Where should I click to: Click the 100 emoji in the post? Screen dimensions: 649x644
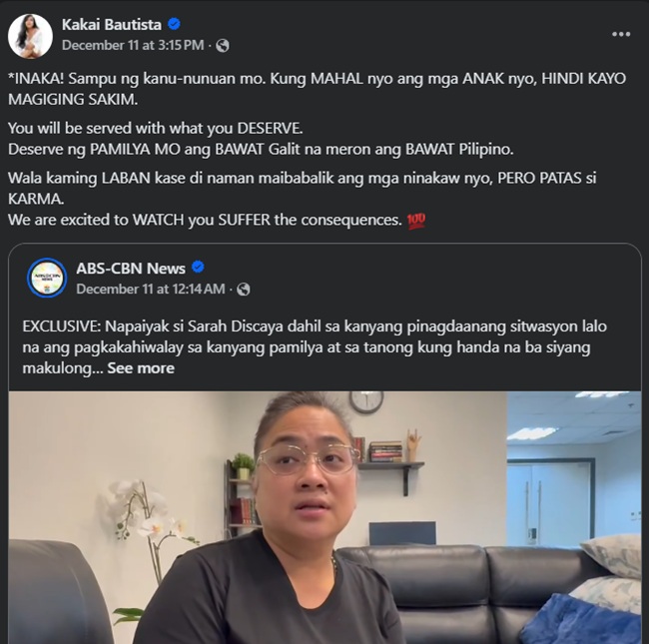click(x=416, y=221)
